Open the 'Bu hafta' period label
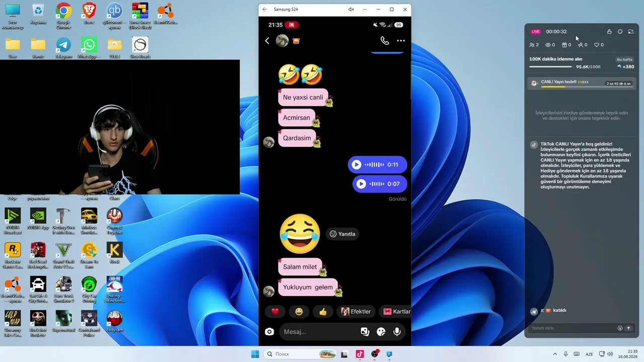Viewport: 644px width, 362px height. point(624,59)
